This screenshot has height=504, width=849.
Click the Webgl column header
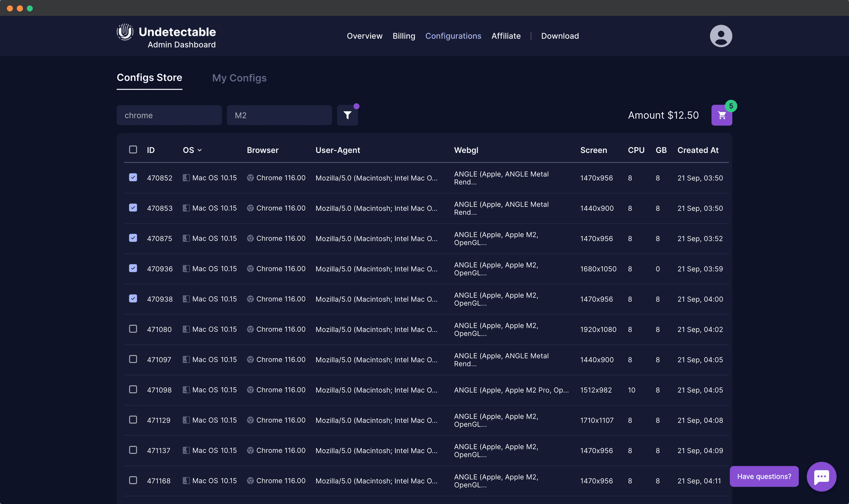pyautogui.click(x=466, y=150)
